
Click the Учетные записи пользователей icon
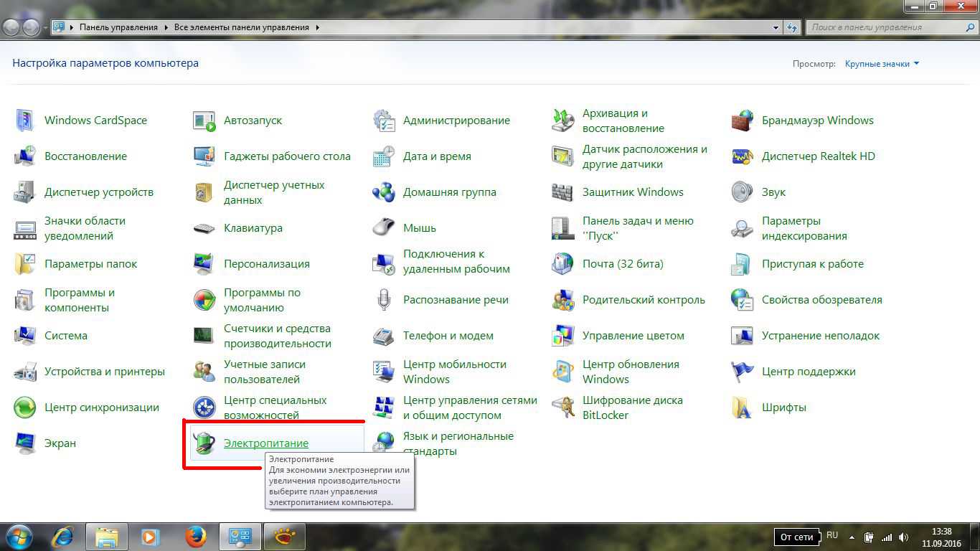[x=204, y=372]
